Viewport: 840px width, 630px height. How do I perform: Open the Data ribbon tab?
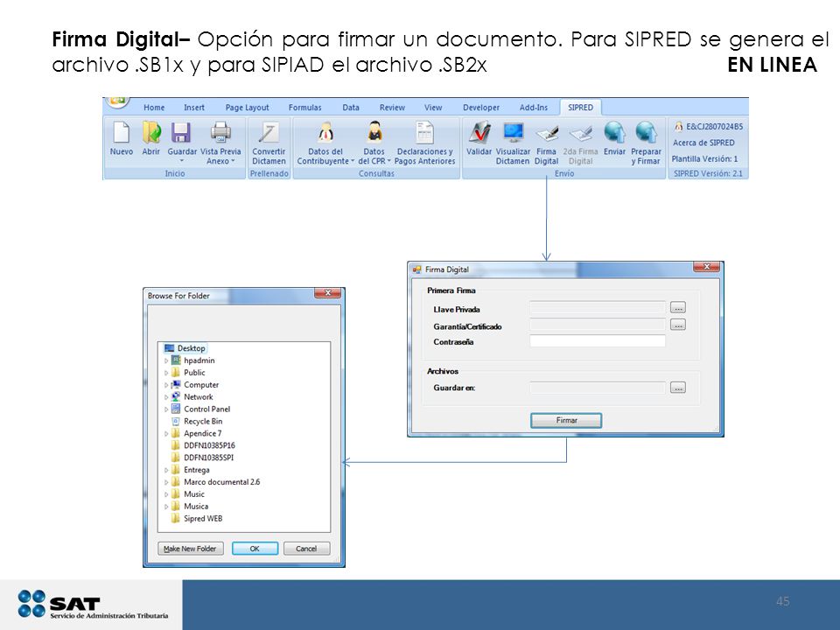(351, 108)
